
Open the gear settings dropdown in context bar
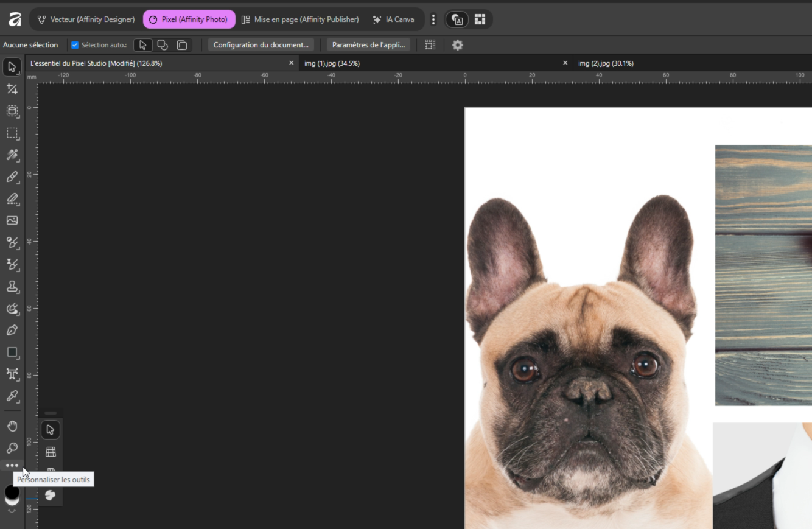coord(458,45)
